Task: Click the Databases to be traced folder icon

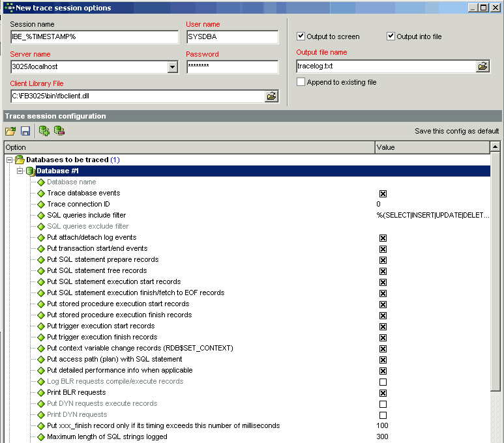Action: point(20,160)
